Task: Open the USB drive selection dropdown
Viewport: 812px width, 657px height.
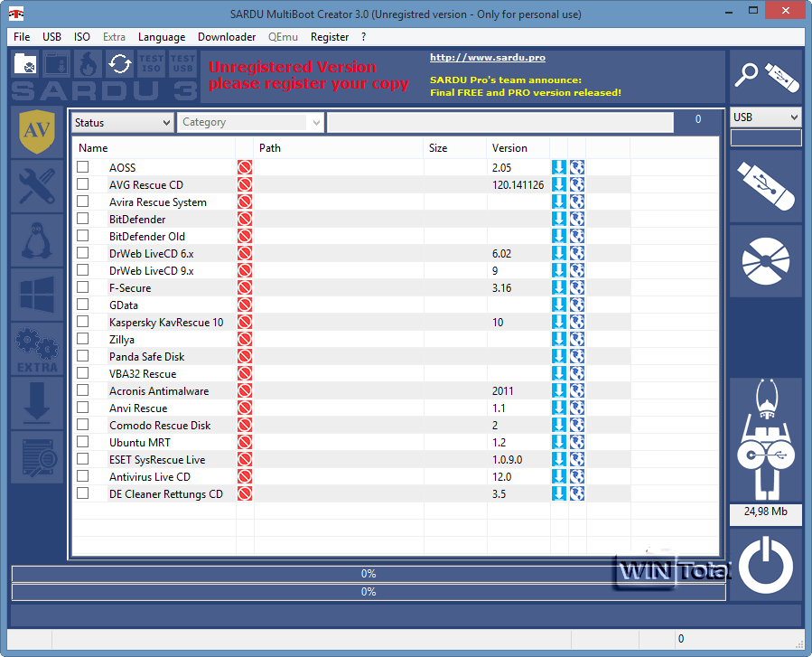Action: click(765, 117)
